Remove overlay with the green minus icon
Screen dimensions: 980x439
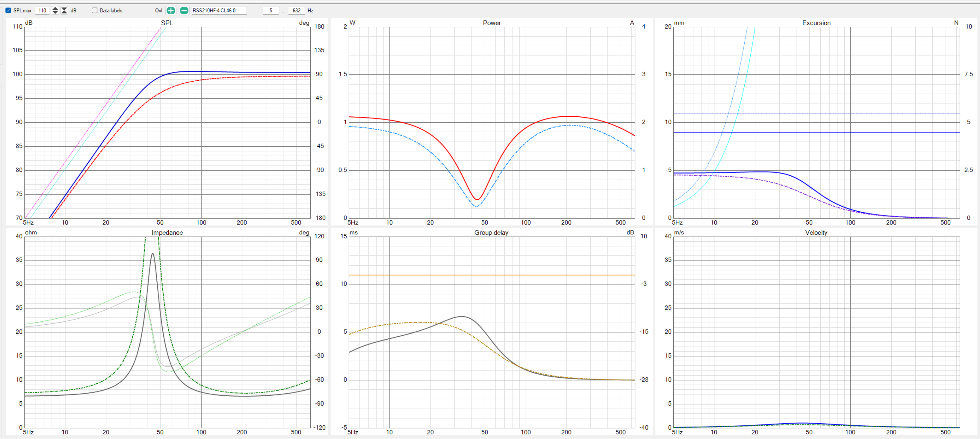tap(184, 10)
